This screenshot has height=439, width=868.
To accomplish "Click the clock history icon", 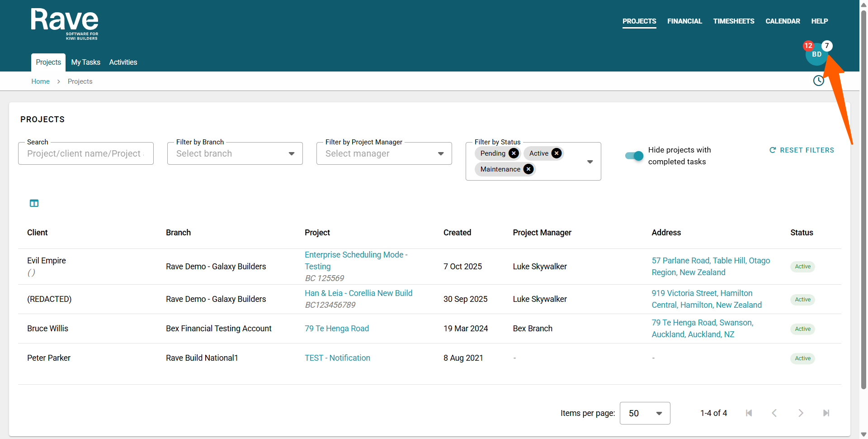I will pyautogui.click(x=818, y=81).
